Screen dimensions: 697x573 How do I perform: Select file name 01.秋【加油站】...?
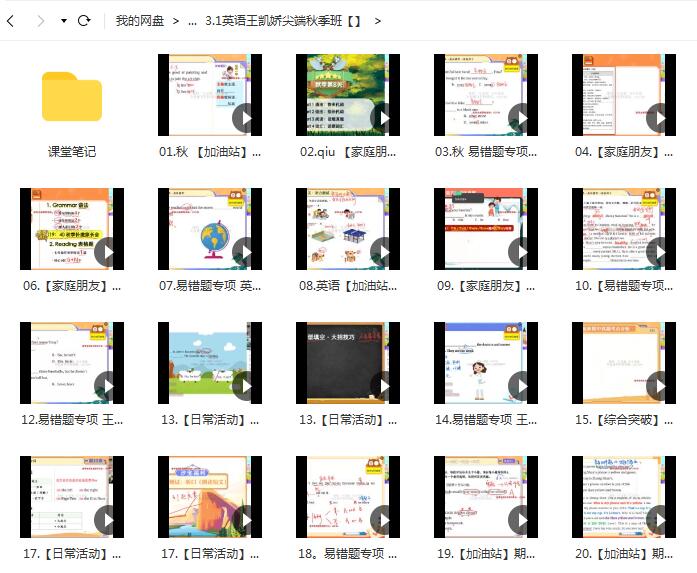pyautogui.click(x=210, y=152)
